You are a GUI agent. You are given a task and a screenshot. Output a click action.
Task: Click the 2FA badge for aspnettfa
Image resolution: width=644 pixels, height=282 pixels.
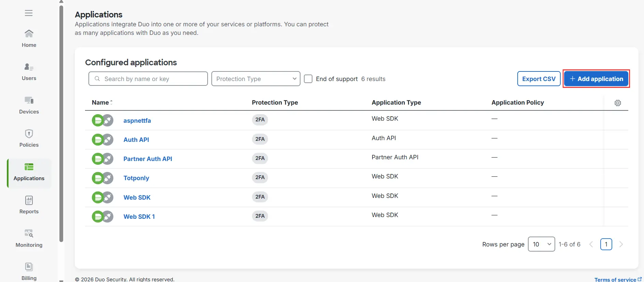[260, 120]
